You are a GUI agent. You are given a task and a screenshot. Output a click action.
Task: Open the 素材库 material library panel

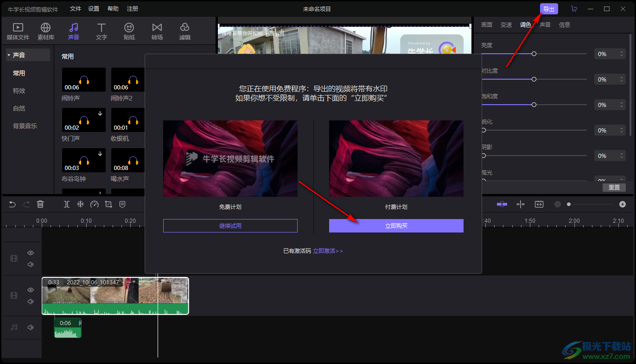click(x=46, y=31)
